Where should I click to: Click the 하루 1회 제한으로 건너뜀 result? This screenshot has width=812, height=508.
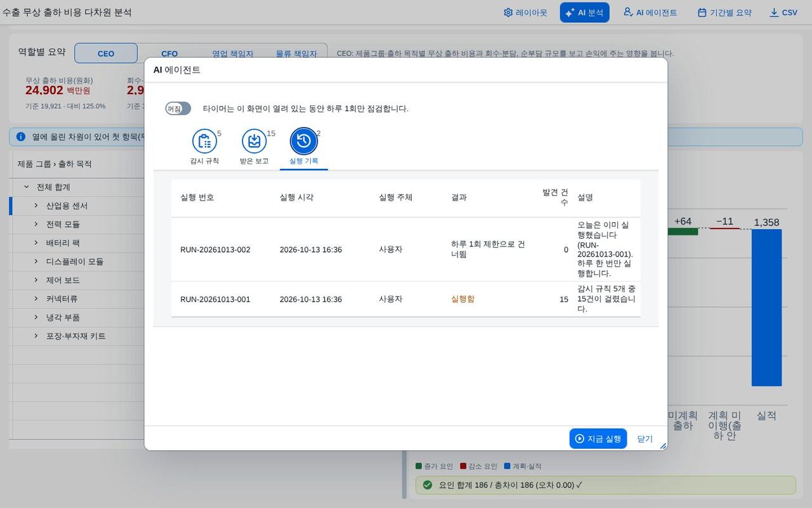488,250
